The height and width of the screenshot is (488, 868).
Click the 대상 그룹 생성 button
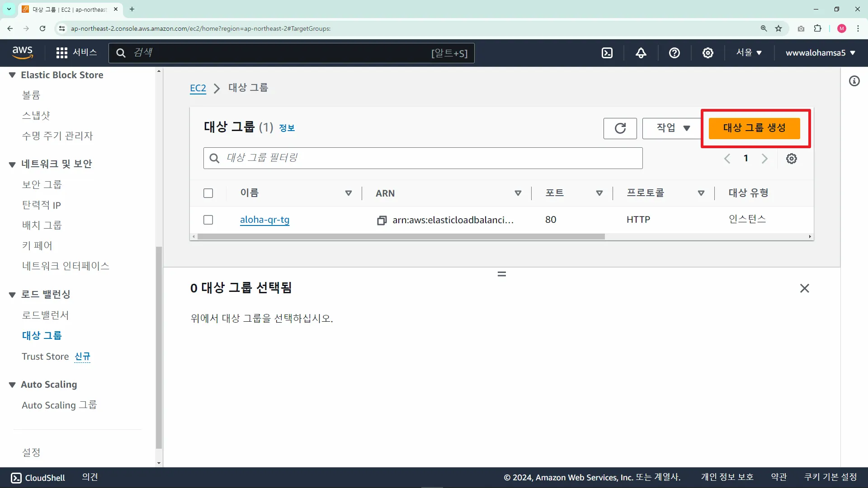coord(754,128)
